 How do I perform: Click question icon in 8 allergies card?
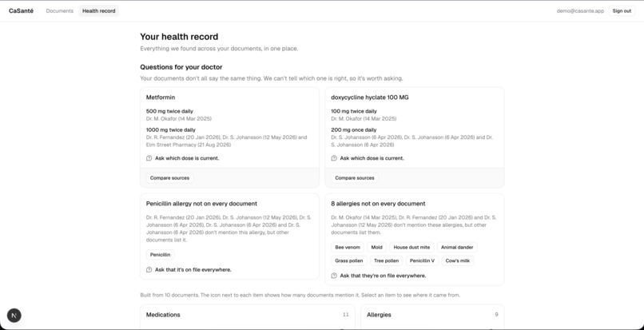pyautogui.click(x=334, y=276)
